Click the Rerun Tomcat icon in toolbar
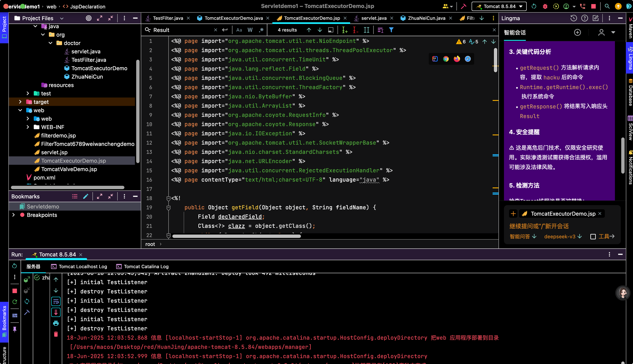This screenshot has height=364, width=633. (x=534, y=6)
